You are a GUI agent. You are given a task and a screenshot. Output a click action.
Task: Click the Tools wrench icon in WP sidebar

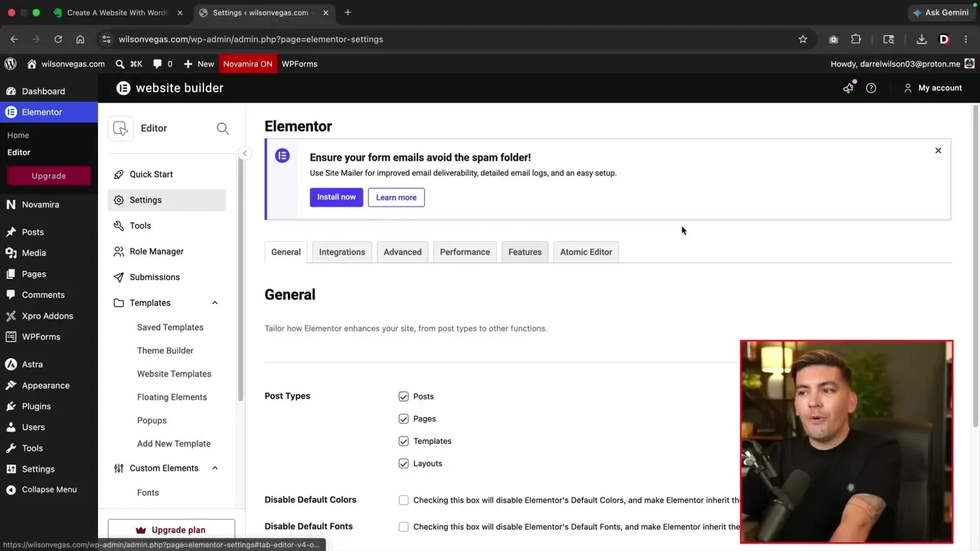coord(11,448)
